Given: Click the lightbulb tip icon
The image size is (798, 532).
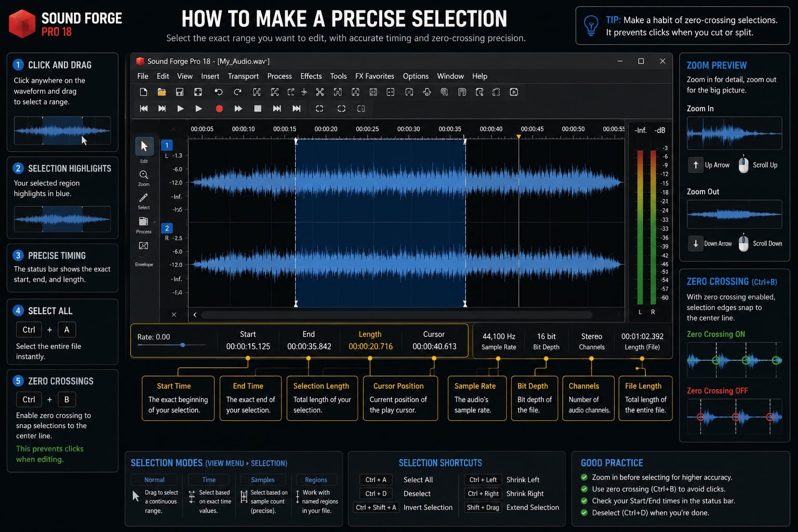Looking at the screenshot, I should click(591, 25).
